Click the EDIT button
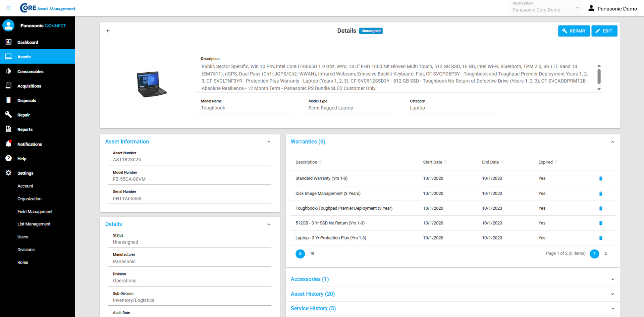 pos(604,31)
